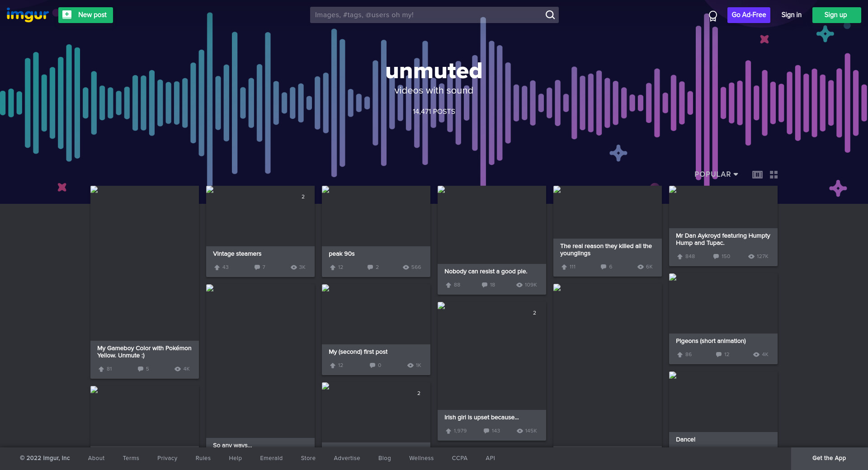This screenshot has width=868, height=470.
Task: Open the Wellness footer link
Action: tap(421, 458)
